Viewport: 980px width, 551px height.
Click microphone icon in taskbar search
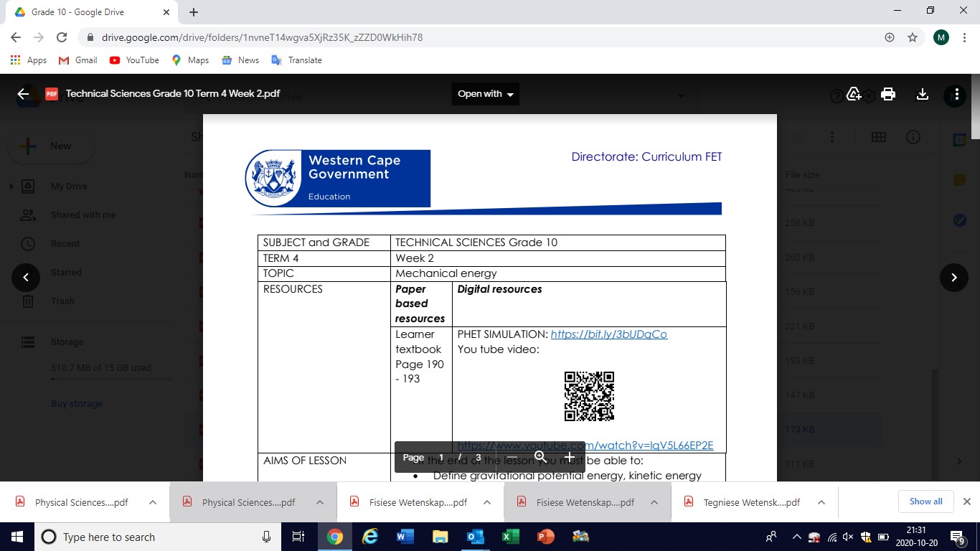266,537
